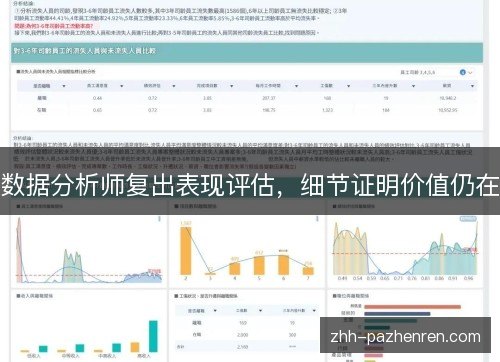This screenshot has width=500, height=362.
Task: Click the salary value 10,940.2
Action: (448, 98)
